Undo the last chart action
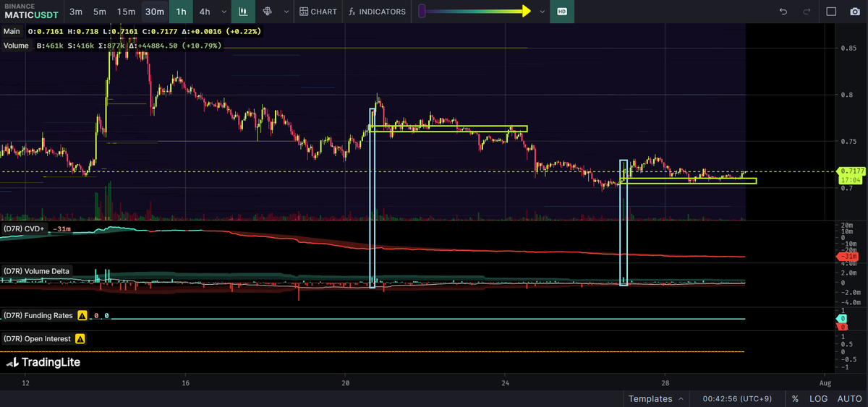868x407 pixels. 783,12
